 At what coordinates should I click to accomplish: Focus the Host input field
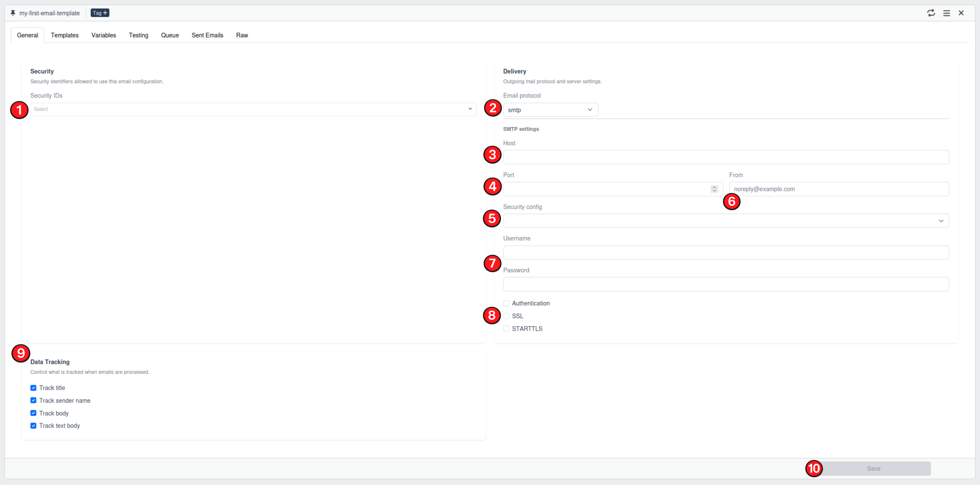click(726, 157)
